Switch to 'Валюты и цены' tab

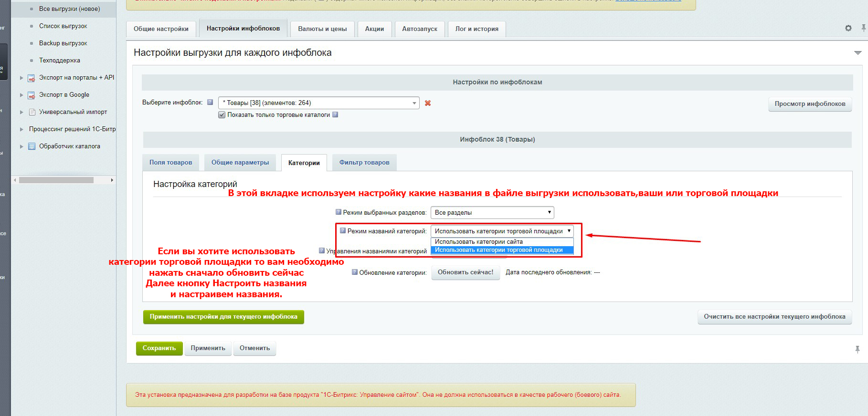pos(322,29)
